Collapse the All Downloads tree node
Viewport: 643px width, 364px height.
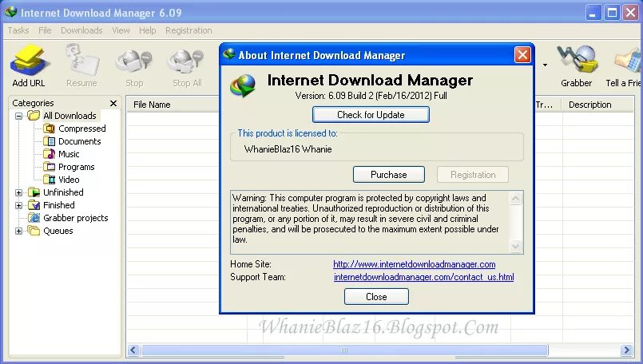(18, 116)
